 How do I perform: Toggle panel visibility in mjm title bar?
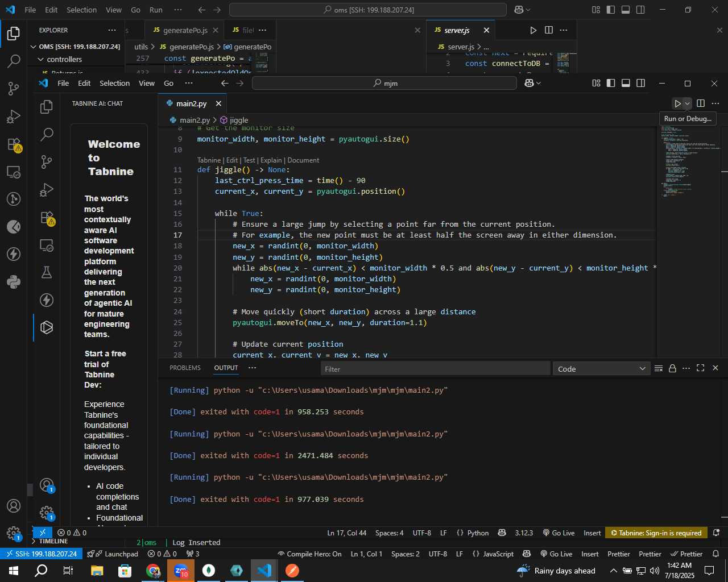626,83
